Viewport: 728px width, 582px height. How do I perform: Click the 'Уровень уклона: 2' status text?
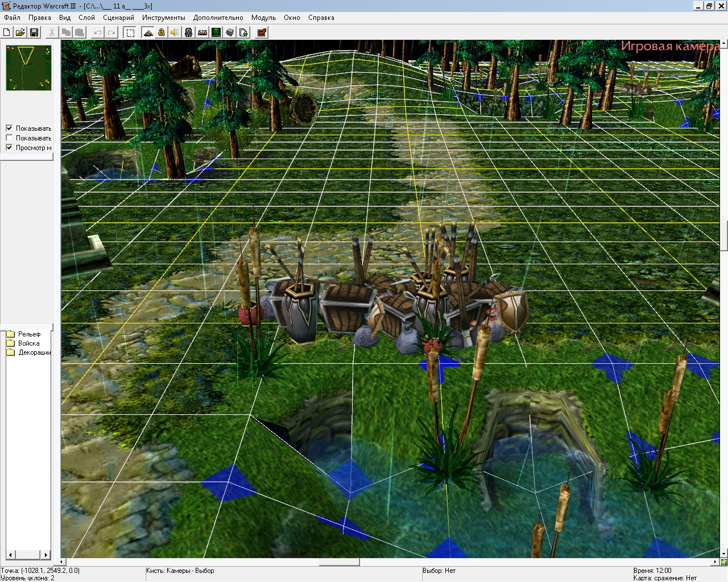pos(28,578)
